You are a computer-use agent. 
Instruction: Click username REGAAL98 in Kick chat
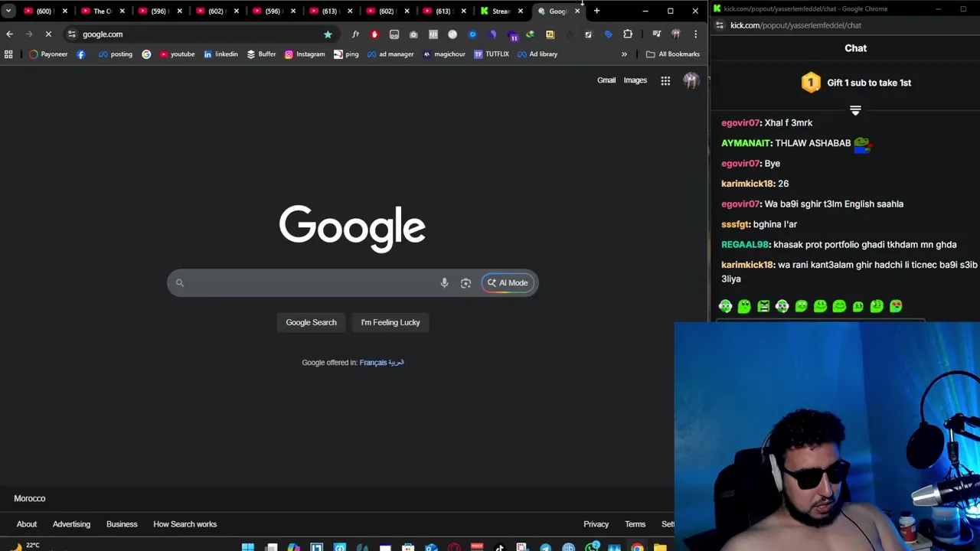point(745,244)
